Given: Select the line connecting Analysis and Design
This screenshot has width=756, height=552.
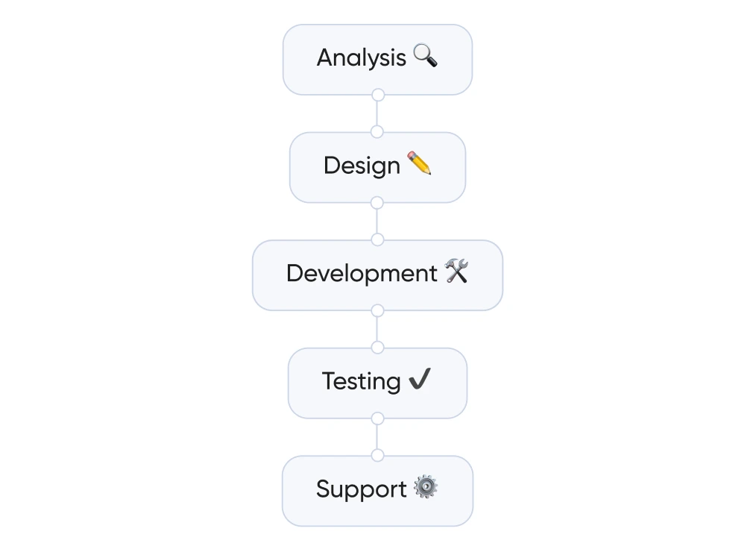Looking at the screenshot, I should coord(377,113).
